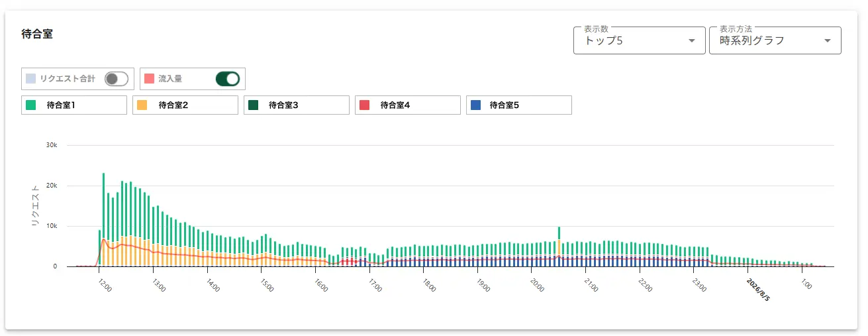
Task: Click the 待合室 panel heading
Action: click(x=37, y=34)
